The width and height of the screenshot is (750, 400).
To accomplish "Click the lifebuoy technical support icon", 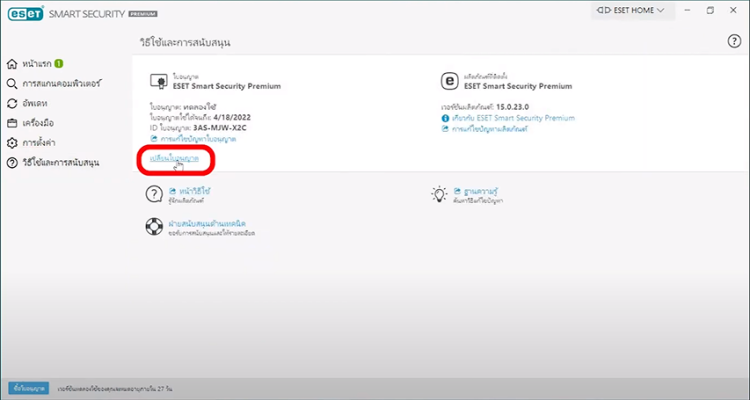I will tap(154, 227).
